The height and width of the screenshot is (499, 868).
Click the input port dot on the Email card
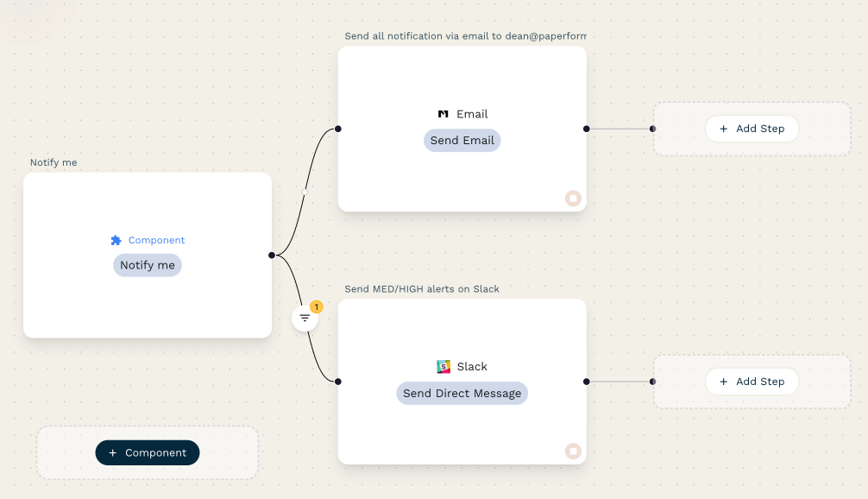pyautogui.click(x=337, y=129)
